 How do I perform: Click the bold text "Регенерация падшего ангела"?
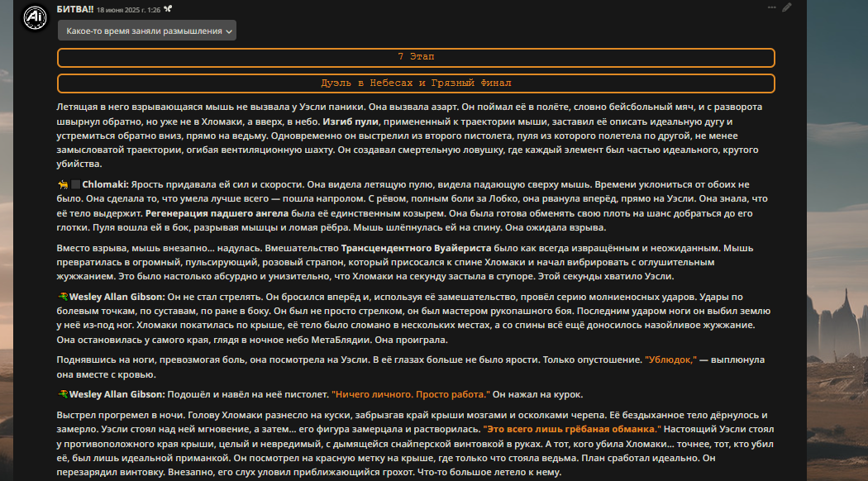click(217, 214)
